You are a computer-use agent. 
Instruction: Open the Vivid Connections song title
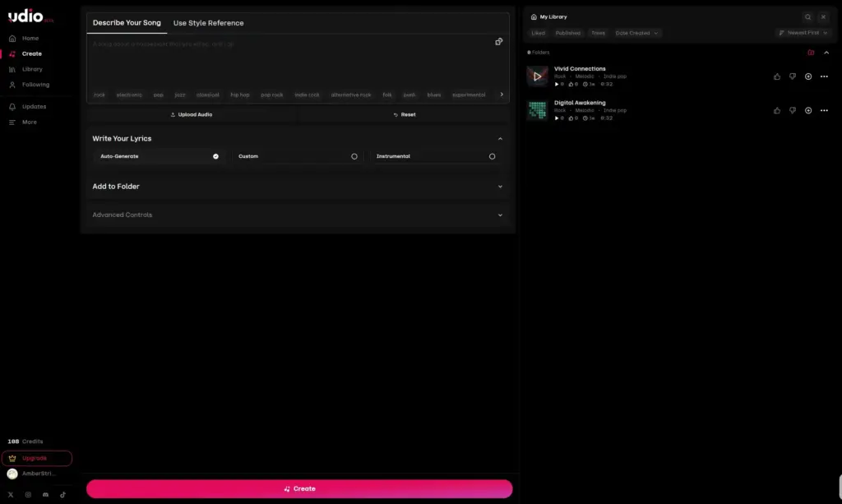[x=580, y=69]
